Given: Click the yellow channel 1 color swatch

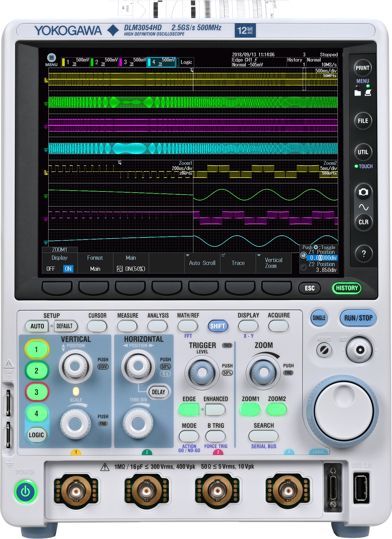Looking at the screenshot, I should pos(63,62).
